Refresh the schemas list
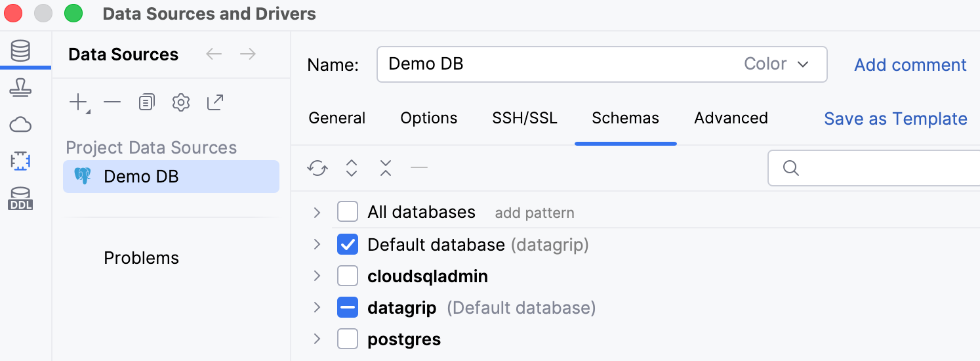The width and height of the screenshot is (980, 361). (317, 169)
